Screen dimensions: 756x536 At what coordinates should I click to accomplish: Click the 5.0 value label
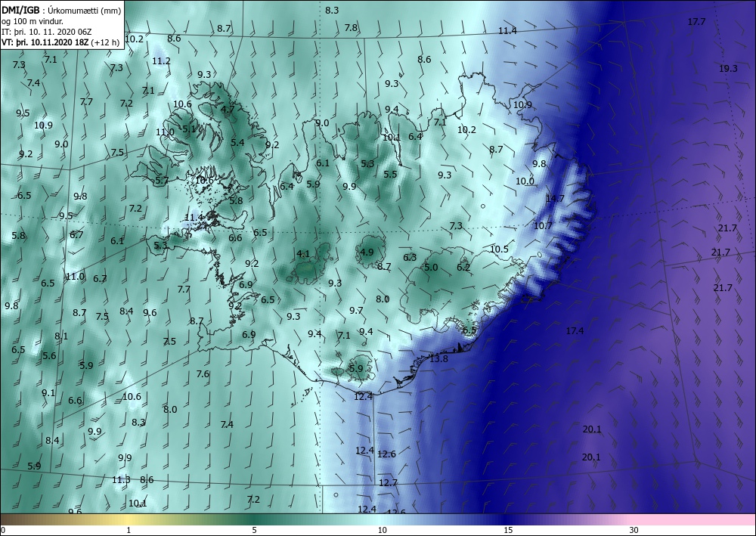431,267
